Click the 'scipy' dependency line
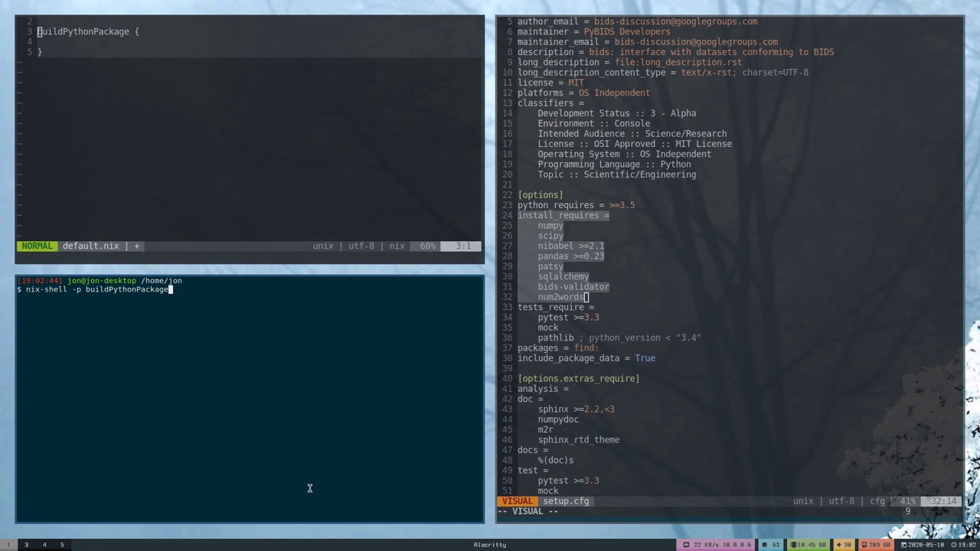The image size is (980, 551). click(550, 236)
